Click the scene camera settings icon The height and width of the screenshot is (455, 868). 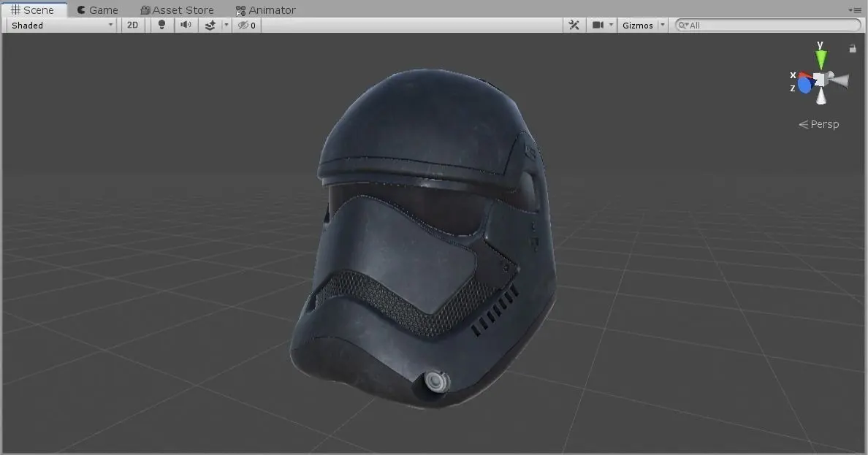[x=598, y=26]
